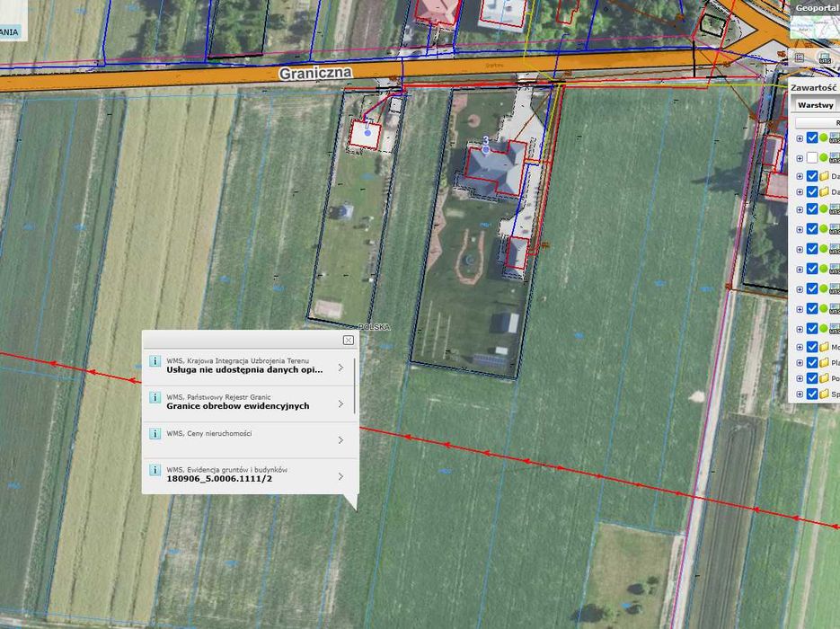Click the 'Sp' folder icon
The width and height of the screenshot is (840, 629).
[x=824, y=394]
